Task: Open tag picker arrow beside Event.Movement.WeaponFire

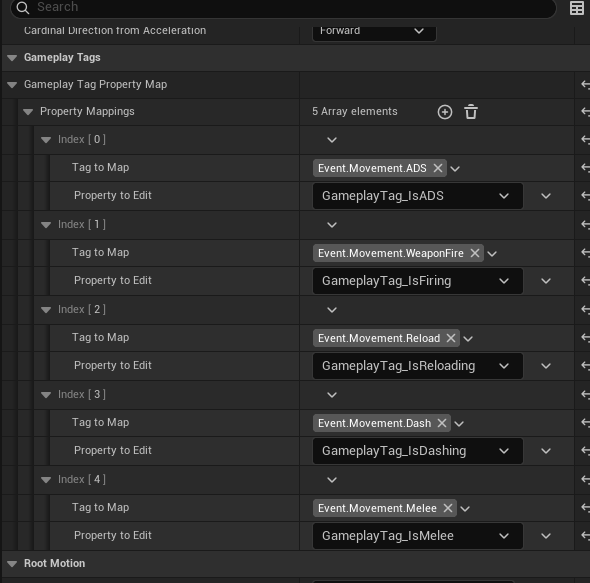Action: [492, 254]
